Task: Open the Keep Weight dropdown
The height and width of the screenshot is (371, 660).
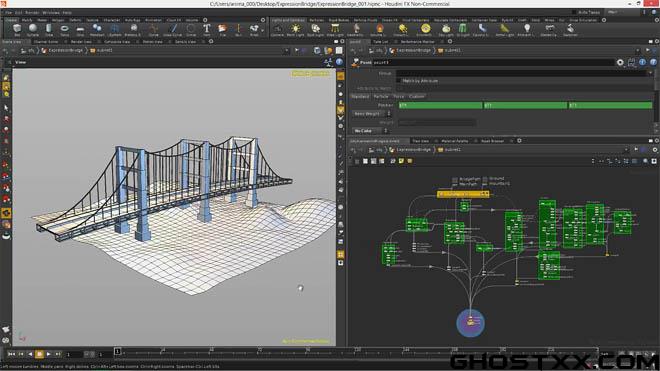Action: 372,114
